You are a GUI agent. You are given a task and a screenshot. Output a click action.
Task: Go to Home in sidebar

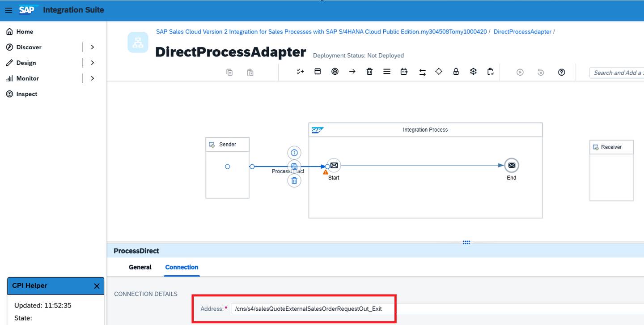[25, 32]
